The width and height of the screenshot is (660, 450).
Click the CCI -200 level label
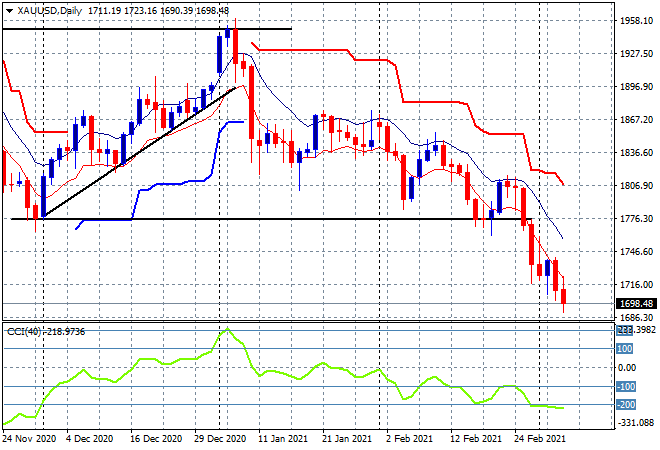coord(625,405)
